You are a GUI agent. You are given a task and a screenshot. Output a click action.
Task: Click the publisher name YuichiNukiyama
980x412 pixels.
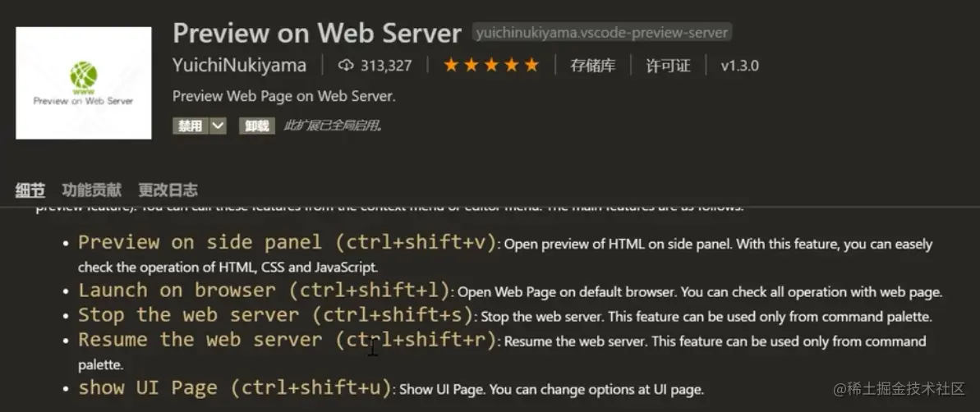coord(239,66)
